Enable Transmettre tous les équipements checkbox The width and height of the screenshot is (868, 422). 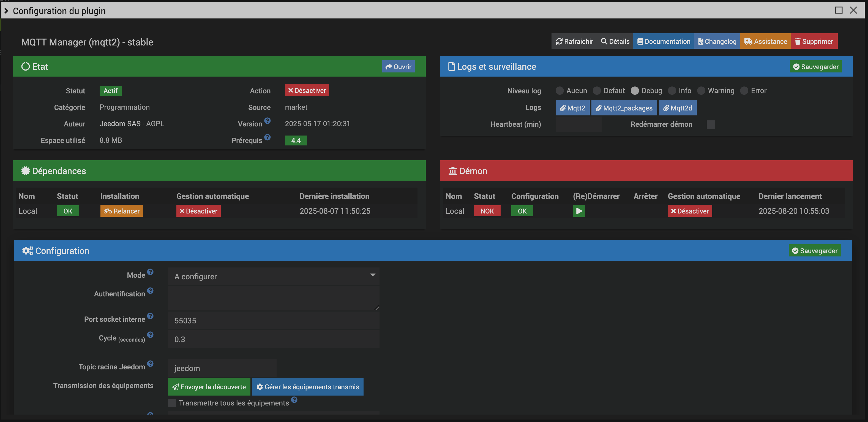point(172,403)
